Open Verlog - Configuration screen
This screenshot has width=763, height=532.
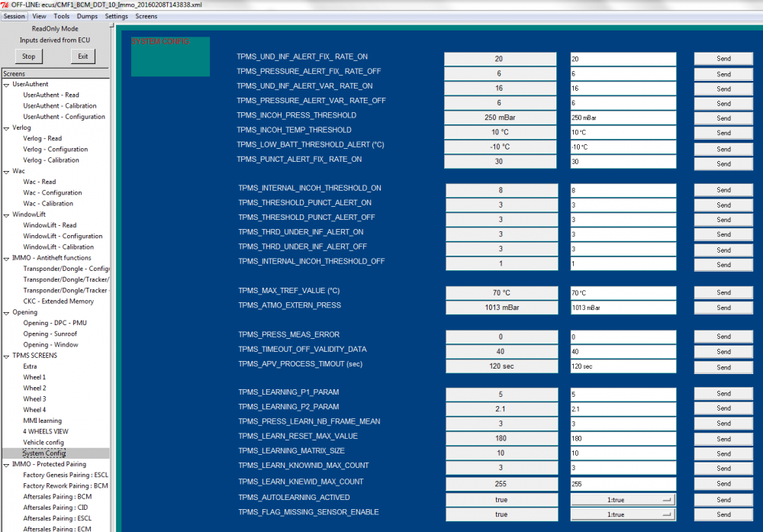point(56,150)
